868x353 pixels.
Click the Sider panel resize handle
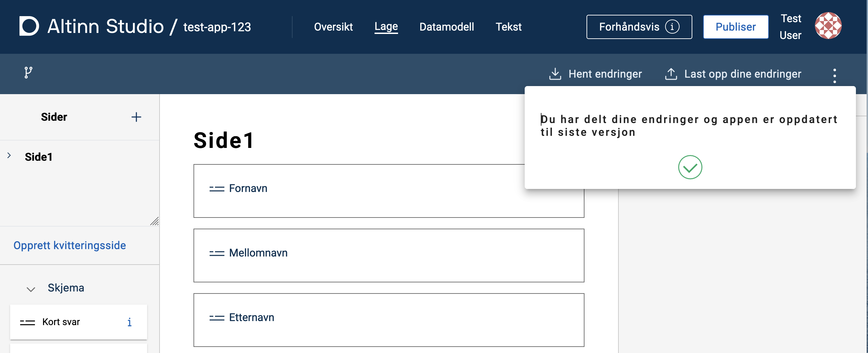click(x=155, y=221)
